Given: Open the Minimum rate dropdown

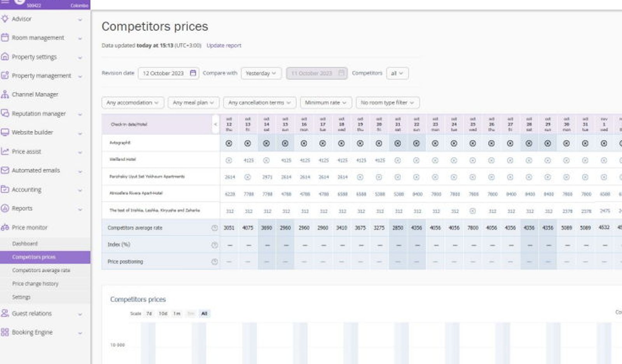Looking at the screenshot, I should pyautogui.click(x=326, y=103).
